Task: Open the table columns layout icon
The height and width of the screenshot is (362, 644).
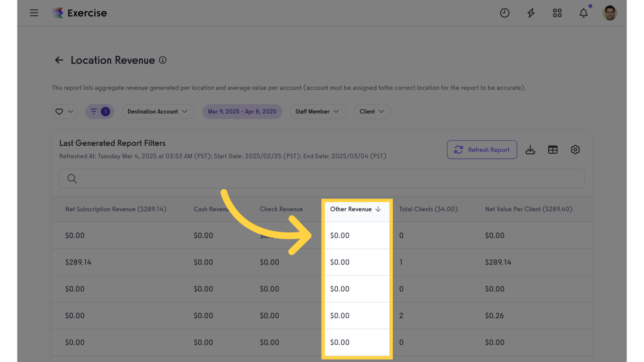Action: tap(553, 149)
